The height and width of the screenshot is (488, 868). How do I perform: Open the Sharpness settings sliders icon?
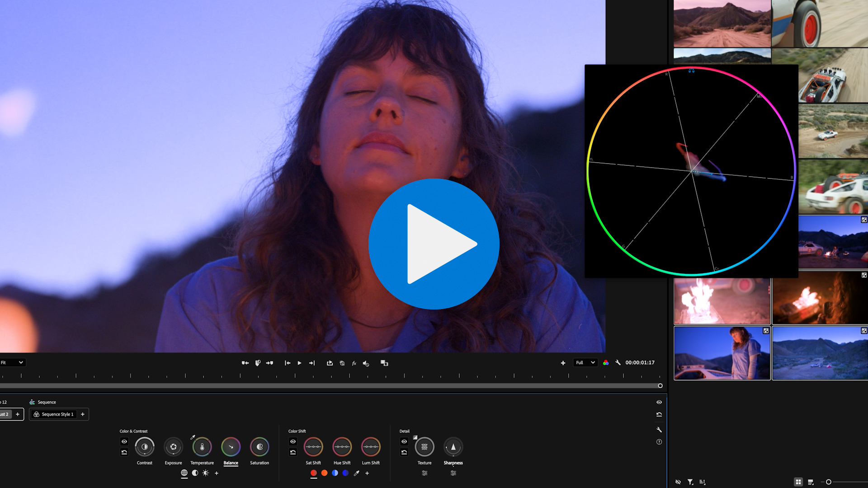[x=453, y=473]
